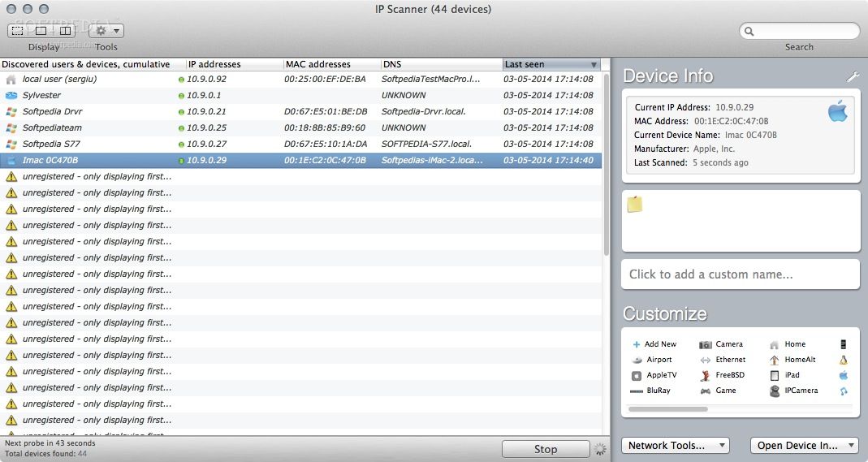Click the Current IP Address value 10.9.0.29
The image size is (868, 462).
point(734,107)
